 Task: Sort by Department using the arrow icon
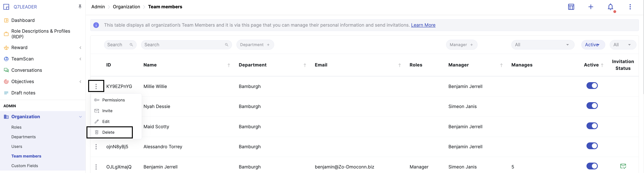pos(305,65)
